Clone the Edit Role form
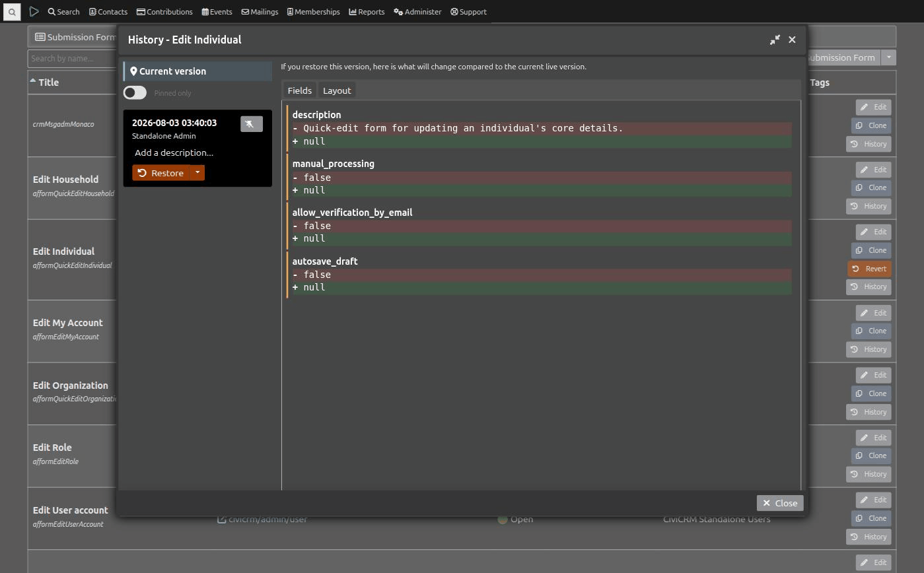The width and height of the screenshot is (924, 573). pyautogui.click(x=871, y=455)
